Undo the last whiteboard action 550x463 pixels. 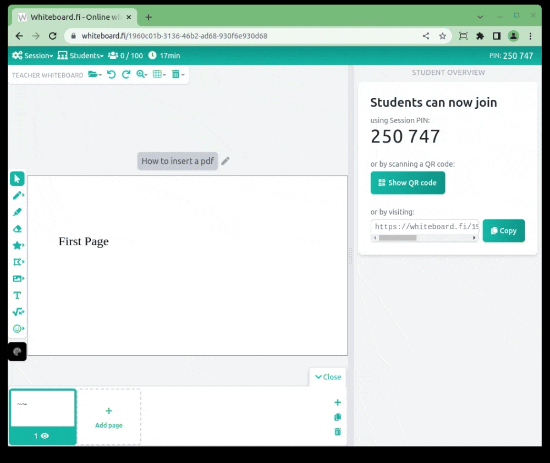(x=111, y=74)
